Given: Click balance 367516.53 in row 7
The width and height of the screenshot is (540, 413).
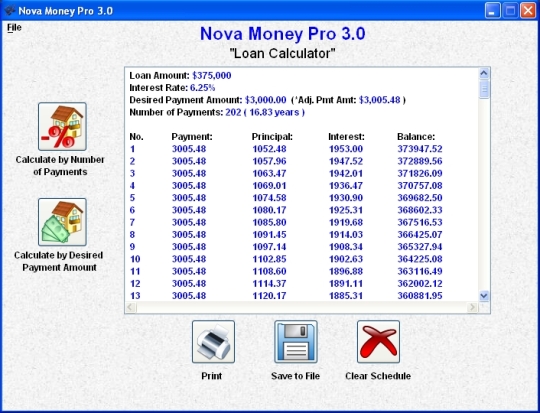Looking at the screenshot, I should pos(420,222).
